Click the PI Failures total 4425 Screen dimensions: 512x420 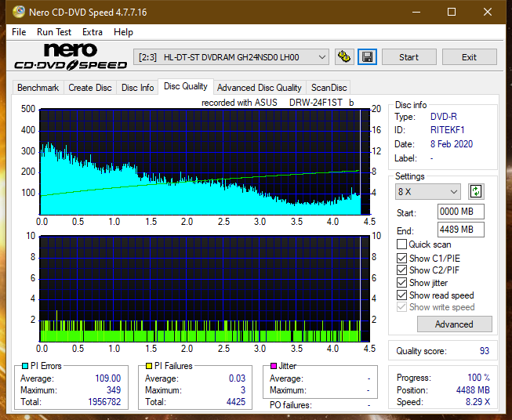click(236, 402)
